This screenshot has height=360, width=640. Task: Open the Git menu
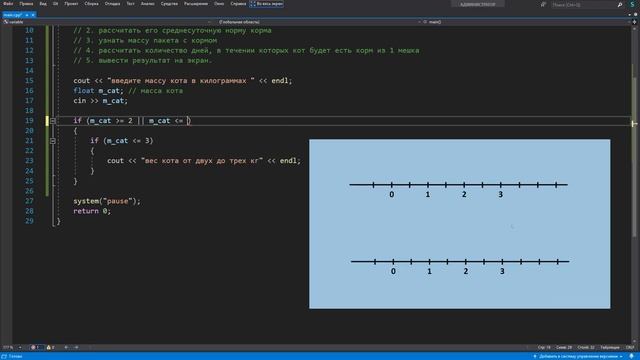(x=56, y=4)
